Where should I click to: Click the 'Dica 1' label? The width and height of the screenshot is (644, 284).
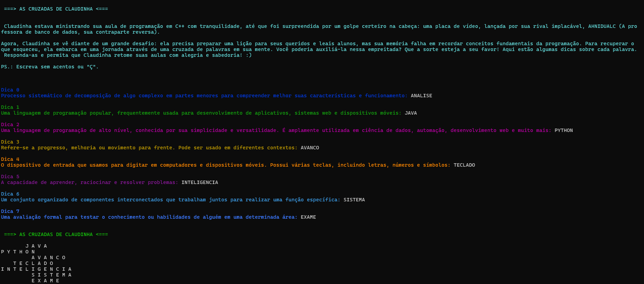(x=10, y=107)
